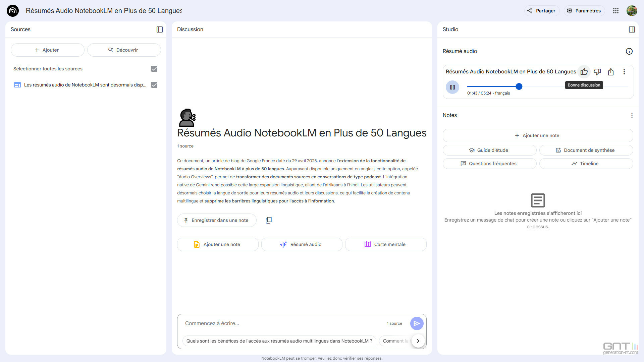This screenshot has height=362, width=644.
Task: Toggle Sélectionner toutes les sources checkbox
Action: (x=154, y=69)
